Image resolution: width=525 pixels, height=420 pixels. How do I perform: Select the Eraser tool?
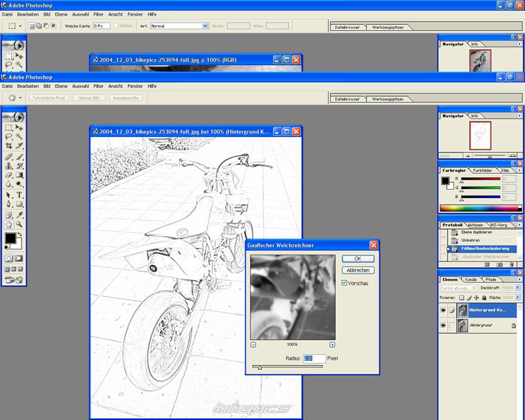click(x=9, y=176)
